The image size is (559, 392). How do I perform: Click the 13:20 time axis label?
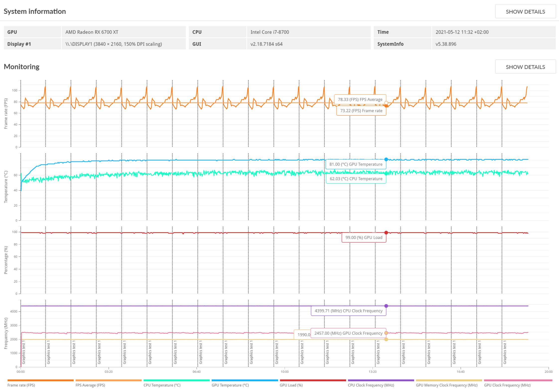pyautogui.click(x=373, y=372)
